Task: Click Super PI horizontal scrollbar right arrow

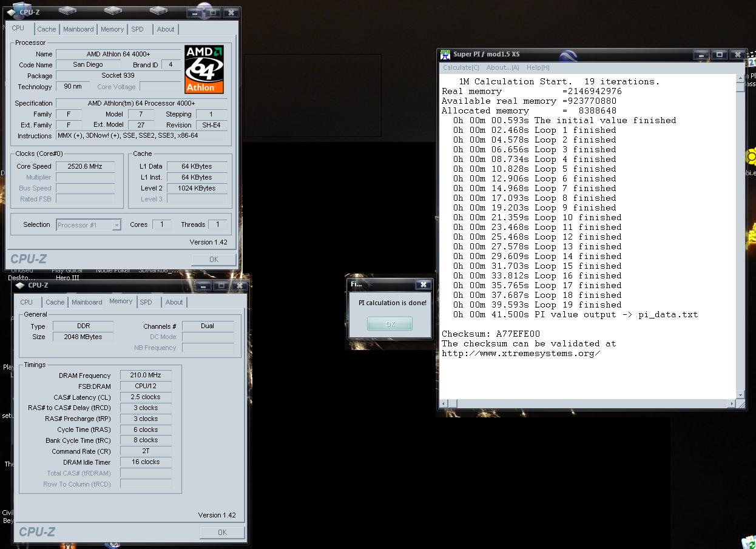Action: point(732,403)
